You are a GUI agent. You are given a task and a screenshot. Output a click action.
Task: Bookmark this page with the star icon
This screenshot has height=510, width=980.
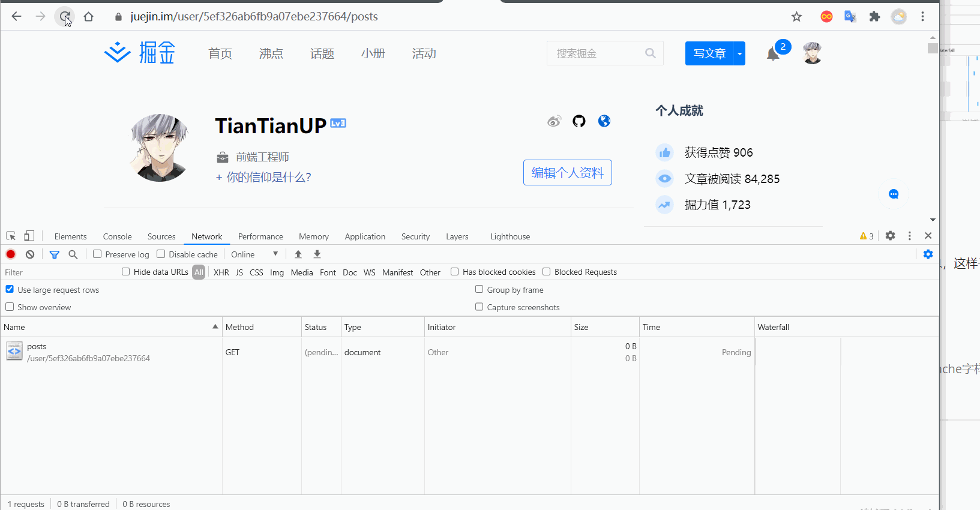pos(796,17)
